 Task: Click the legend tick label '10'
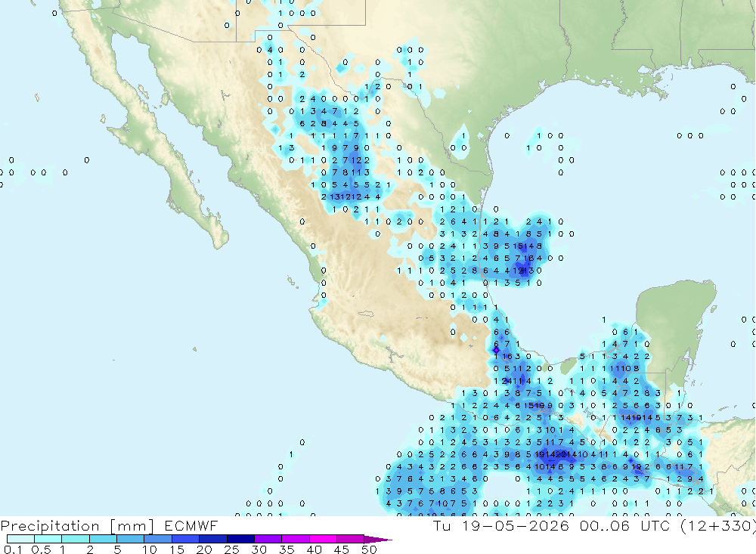[x=150, y=549]
